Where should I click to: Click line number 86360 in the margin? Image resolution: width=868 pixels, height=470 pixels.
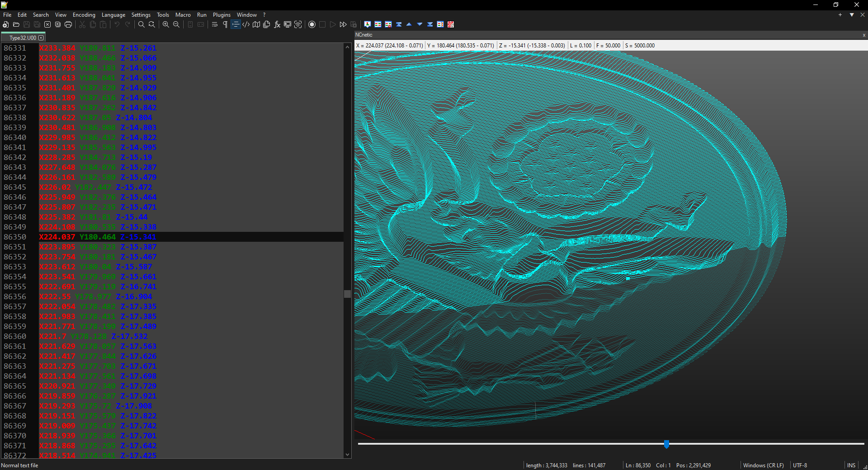[15, 336]
